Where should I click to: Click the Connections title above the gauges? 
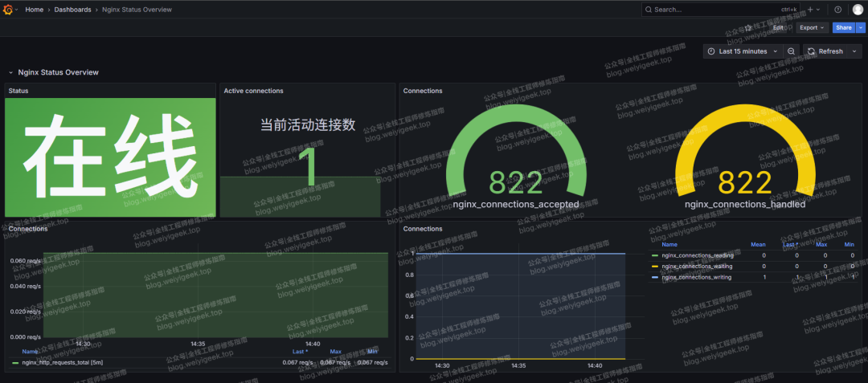[423, 91]
